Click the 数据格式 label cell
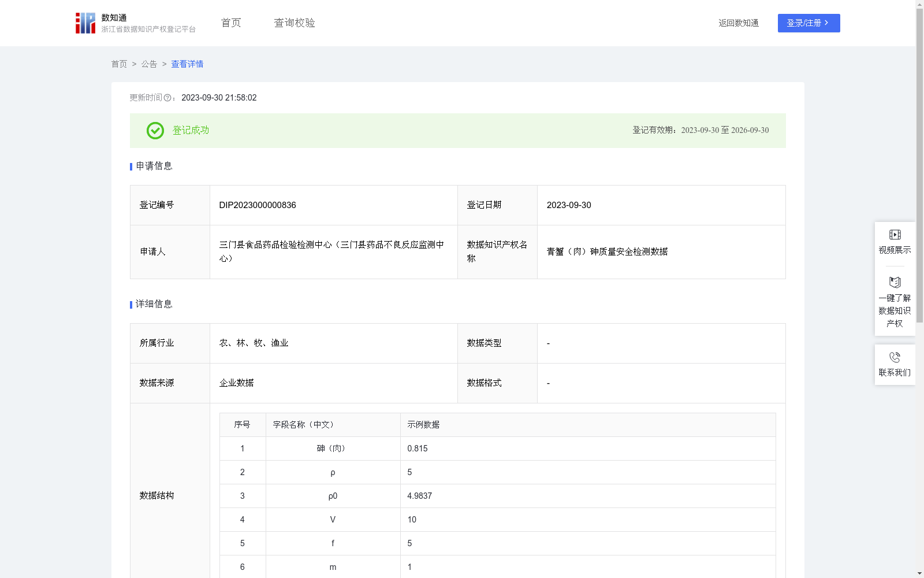The image size is (924, 578). pos(497,383)
